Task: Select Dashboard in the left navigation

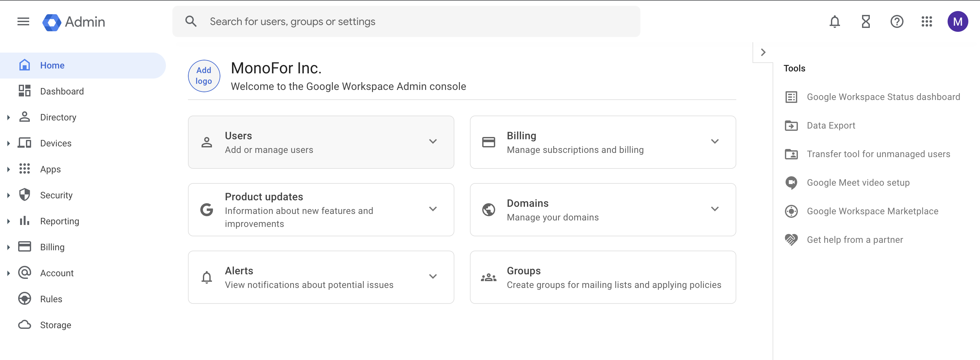Action: point(62,92)
